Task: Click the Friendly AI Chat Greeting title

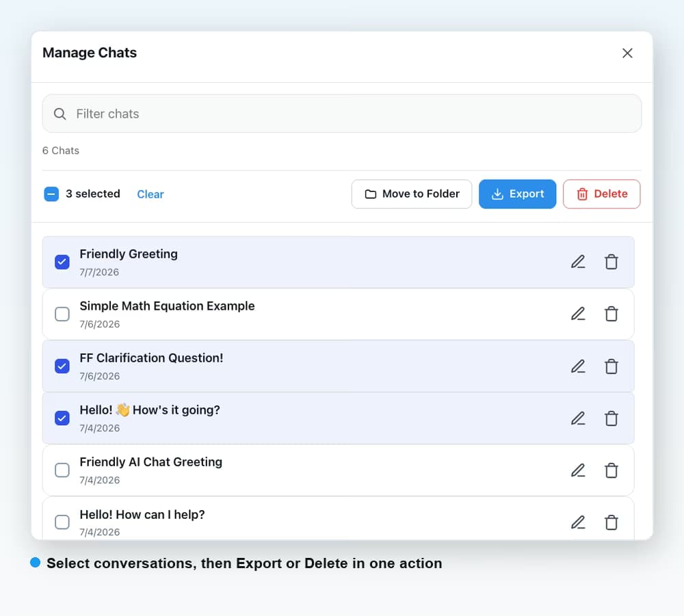Action: click(151, 462)
